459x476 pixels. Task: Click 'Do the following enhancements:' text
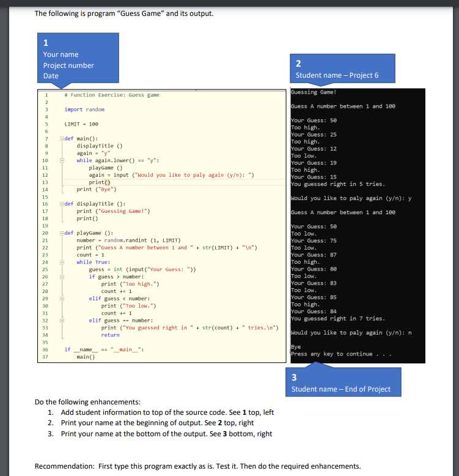(87, 402)
